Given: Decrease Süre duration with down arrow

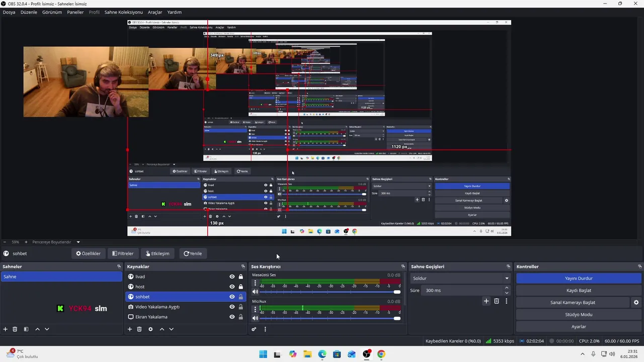Looking at the screenshot, I should pos(506,293).
